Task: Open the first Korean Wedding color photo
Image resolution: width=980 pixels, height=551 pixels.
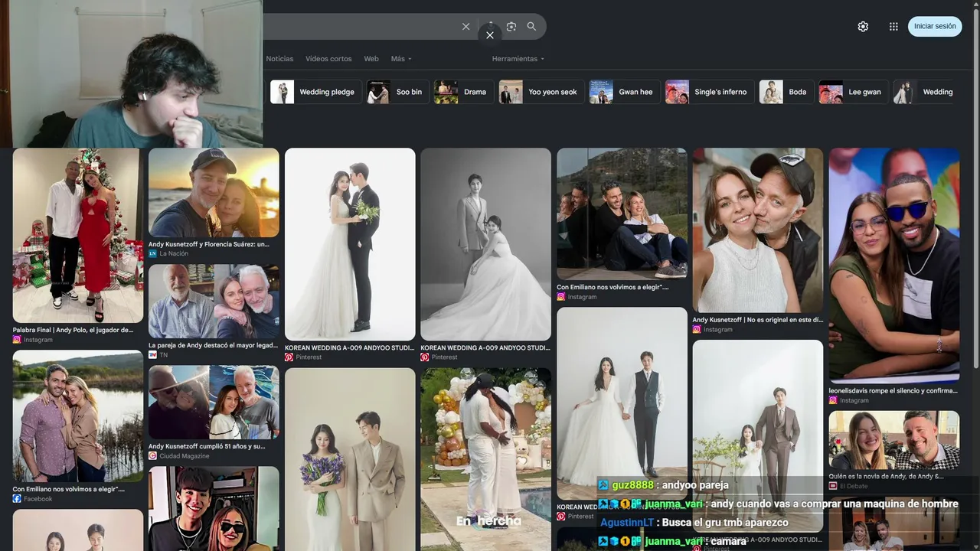Action: coord(350,244)
